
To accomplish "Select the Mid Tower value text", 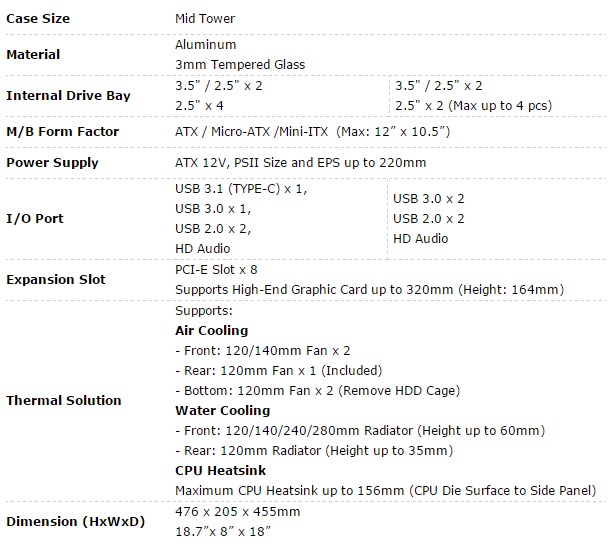I will (205, 18).
